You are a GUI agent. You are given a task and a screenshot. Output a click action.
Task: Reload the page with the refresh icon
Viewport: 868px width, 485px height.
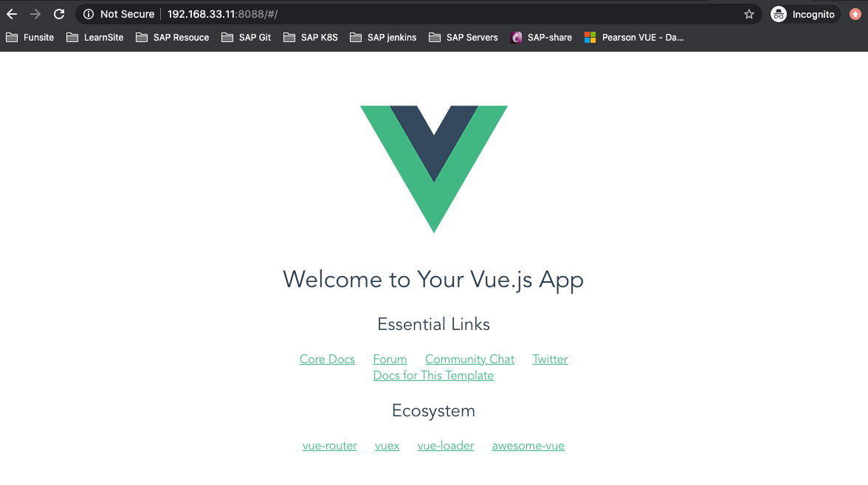click(59, 15)
